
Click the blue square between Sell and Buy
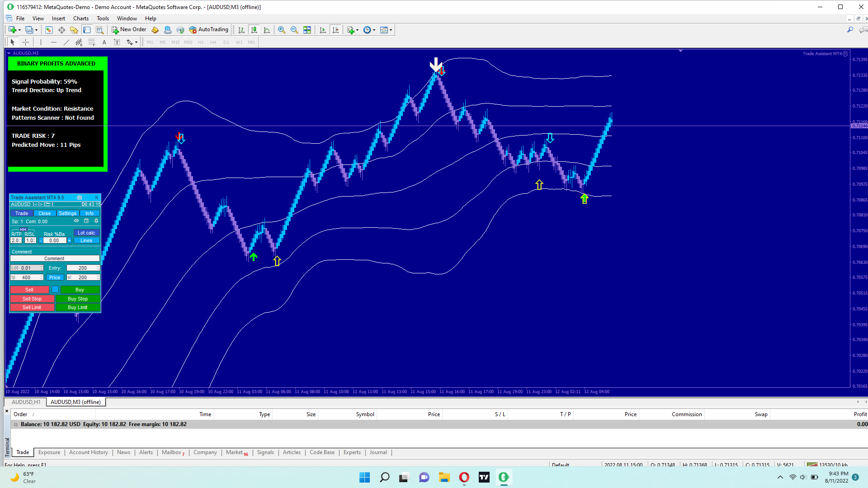point(55,290)
